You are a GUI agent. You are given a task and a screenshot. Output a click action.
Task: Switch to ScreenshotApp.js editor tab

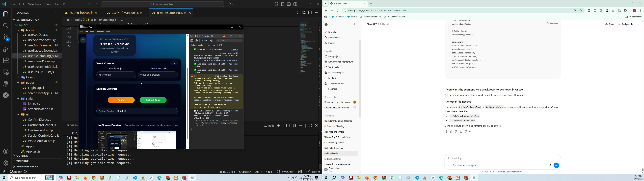[x=81, y=13]
